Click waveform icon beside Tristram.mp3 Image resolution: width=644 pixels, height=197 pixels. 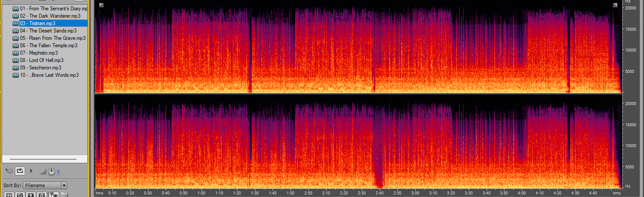tap(16, 23)
